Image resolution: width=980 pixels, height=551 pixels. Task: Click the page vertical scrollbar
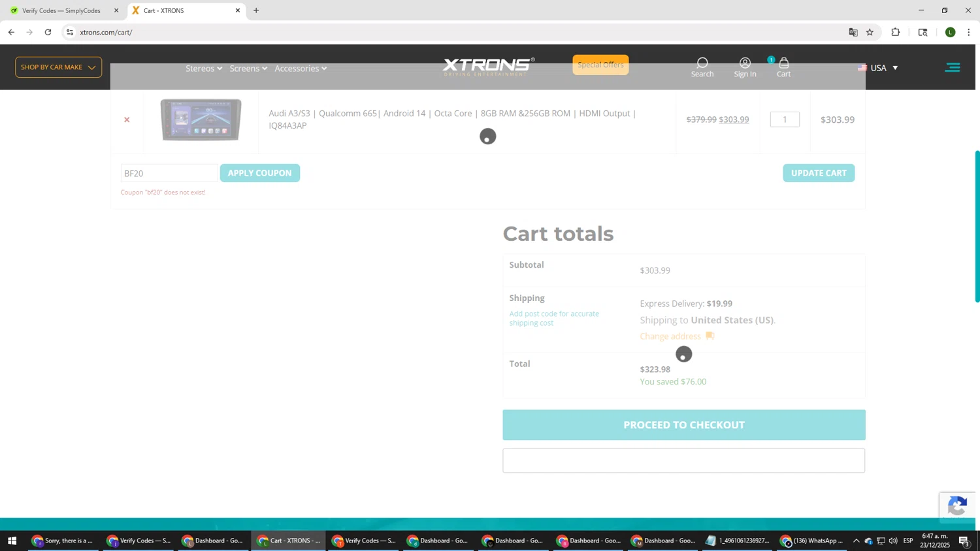point(977,226)
